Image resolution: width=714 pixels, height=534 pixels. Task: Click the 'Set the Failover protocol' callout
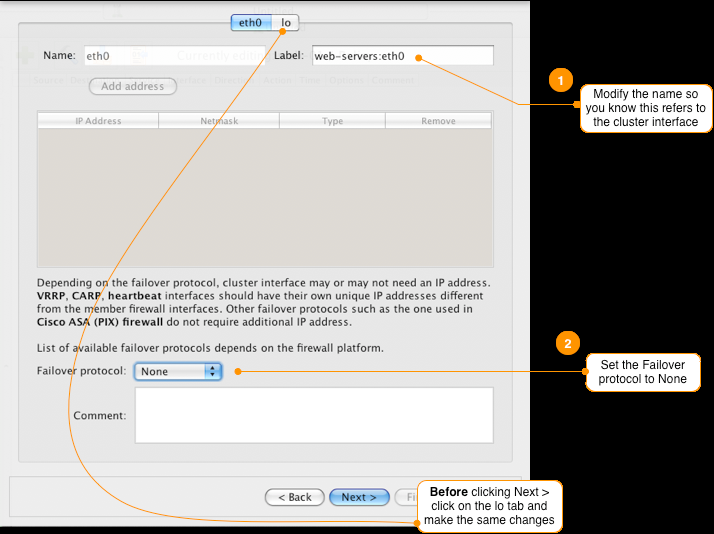click(x=643, y=372)
